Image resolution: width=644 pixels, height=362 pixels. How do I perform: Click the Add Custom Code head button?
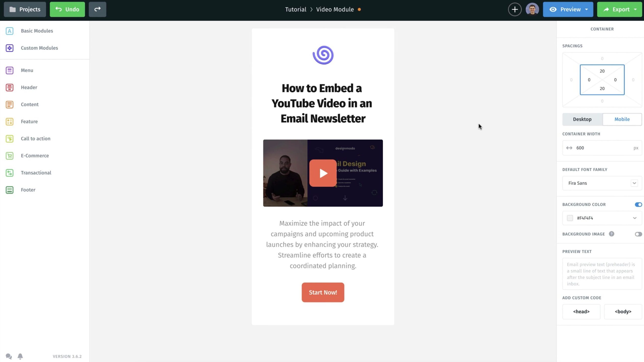581,312
